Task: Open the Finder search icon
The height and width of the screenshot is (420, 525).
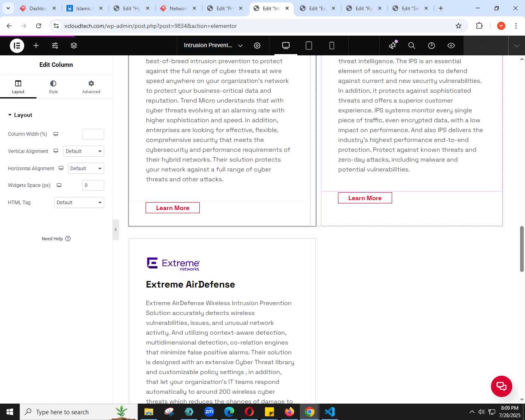Action: tap(412, 46)
